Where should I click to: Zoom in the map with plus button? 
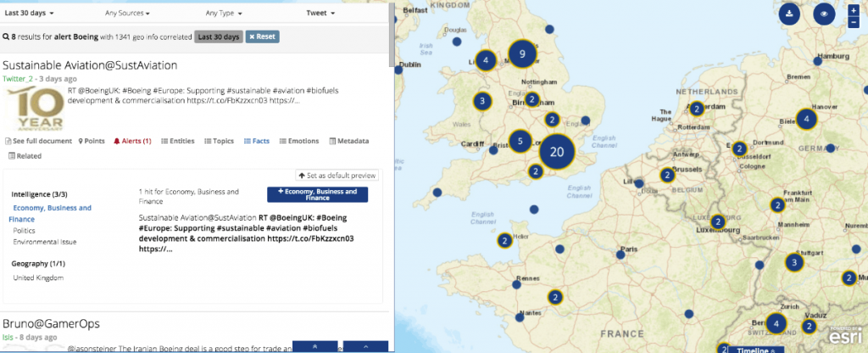point(853,10)
